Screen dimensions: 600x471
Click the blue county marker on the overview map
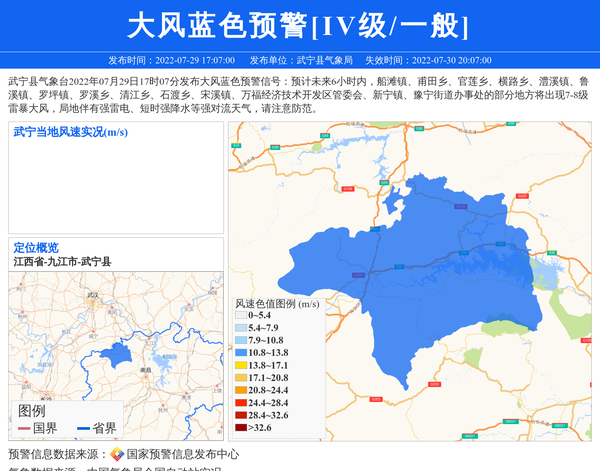(x=117, y=354)
